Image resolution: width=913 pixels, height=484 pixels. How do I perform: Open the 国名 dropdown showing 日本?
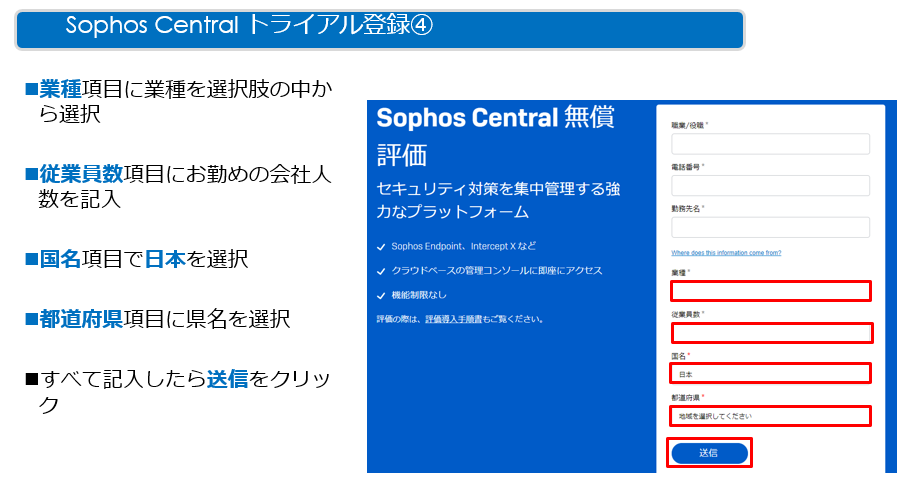tap(770, 373)
